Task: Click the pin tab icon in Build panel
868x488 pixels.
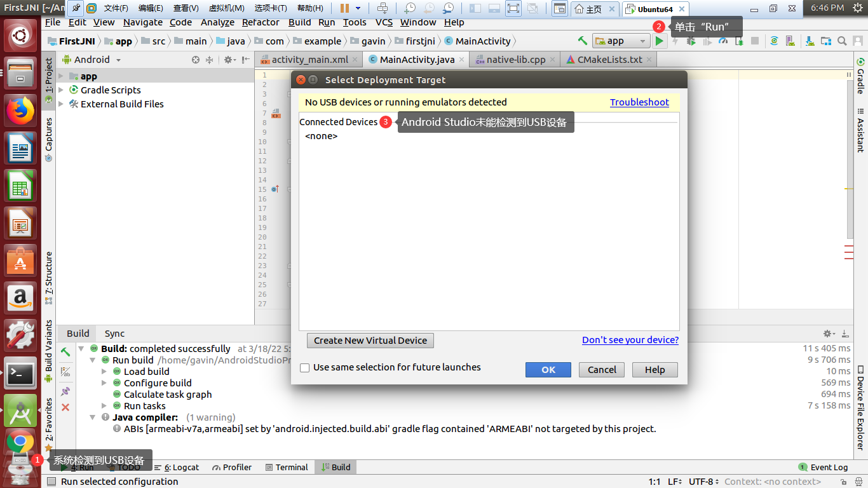Action: click(65, 391)
